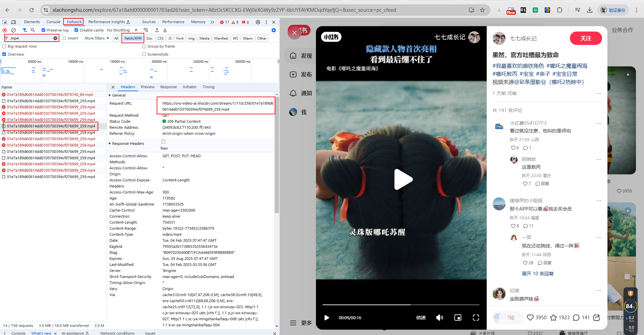Open 通知 notifications in sidebar
Image resolution: width=644 pixels, height=335 pixels.
[x=301, y=93]
